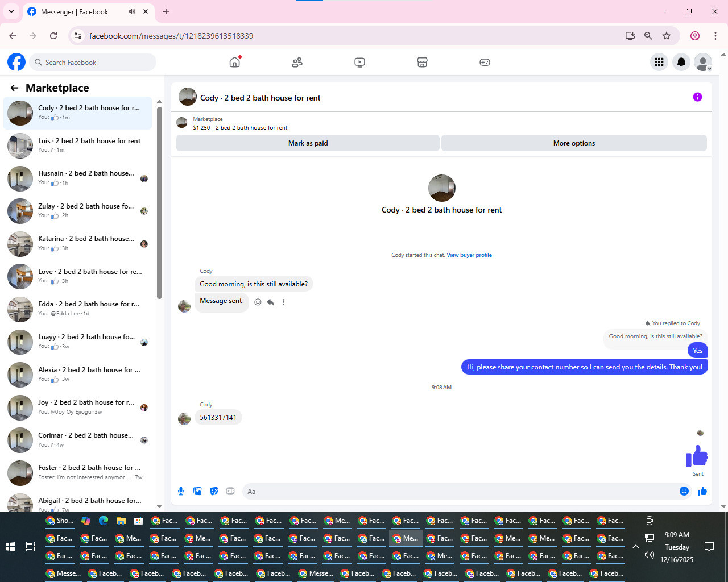Open the $1,250 listing link under Marketplace
The height and width of the screenshot is (582, 728).
(240, 128)
